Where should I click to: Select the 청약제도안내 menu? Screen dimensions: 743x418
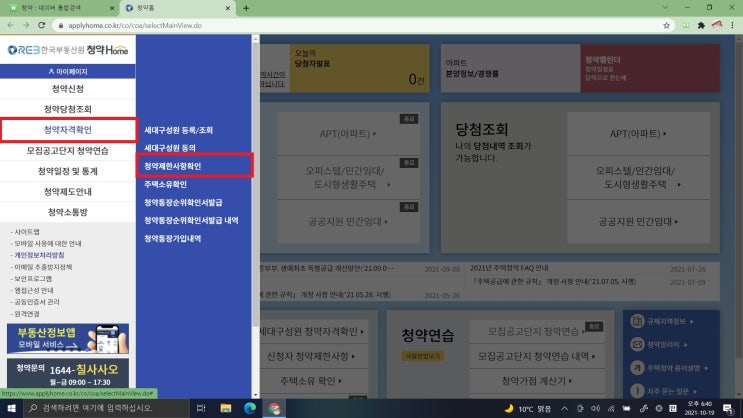point(68,192)
